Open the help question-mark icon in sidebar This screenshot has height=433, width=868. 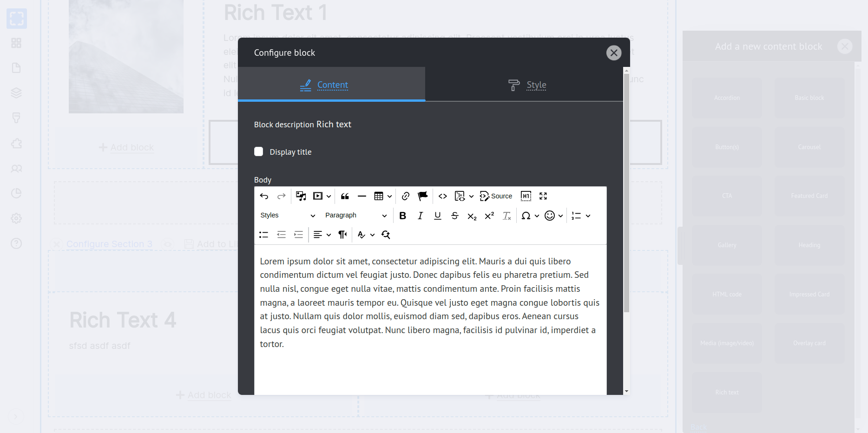coord(16,243)
